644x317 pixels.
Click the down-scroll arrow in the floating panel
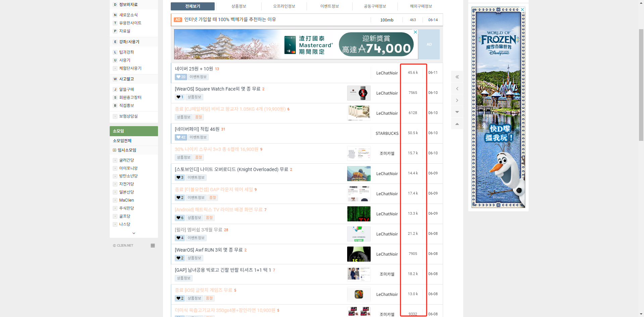(x=457, y=112)
